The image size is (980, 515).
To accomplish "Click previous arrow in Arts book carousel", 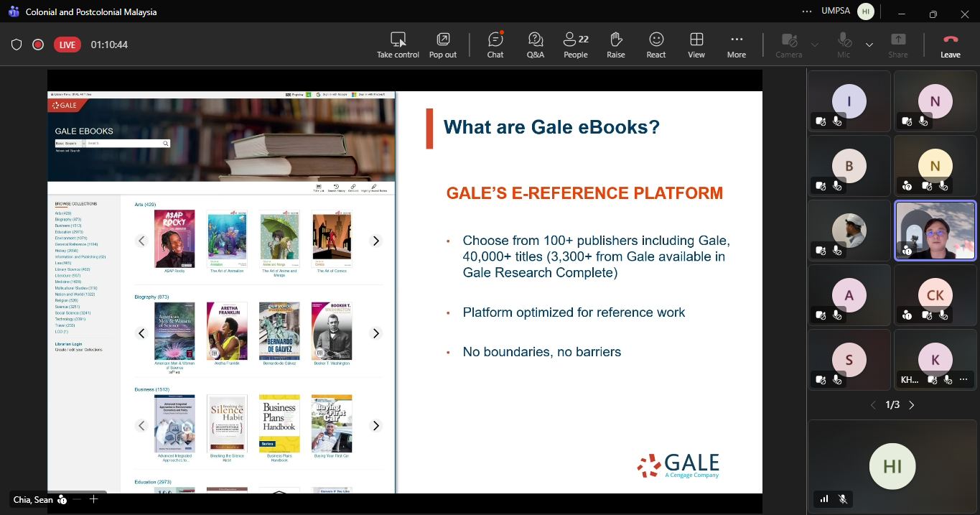I will (x=141, y=241).
